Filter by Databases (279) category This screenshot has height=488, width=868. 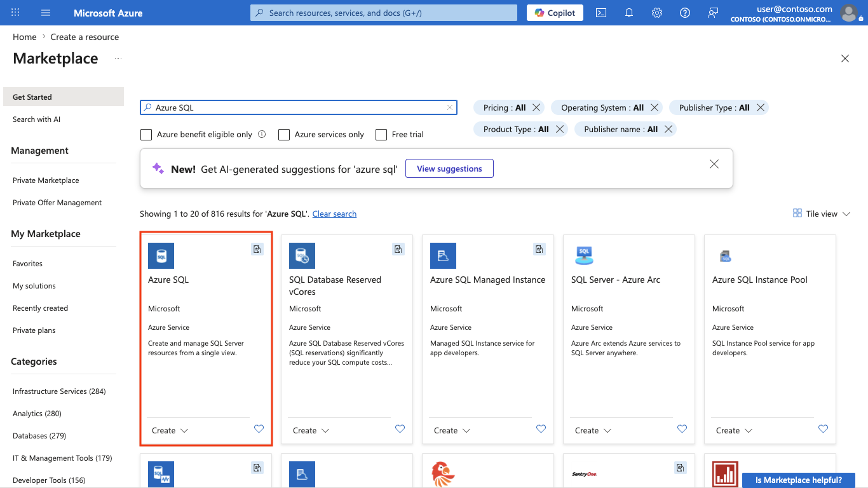click(39, 436)
